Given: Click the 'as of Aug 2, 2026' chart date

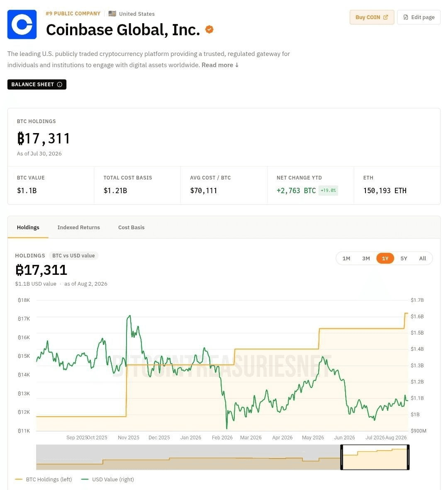Looking at the screenshot, I should point(86,284).
